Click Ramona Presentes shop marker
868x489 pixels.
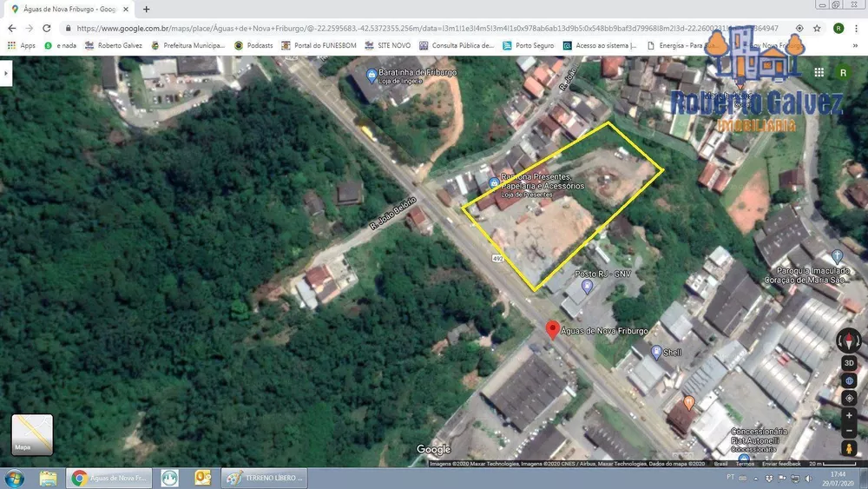click(494, 182)
